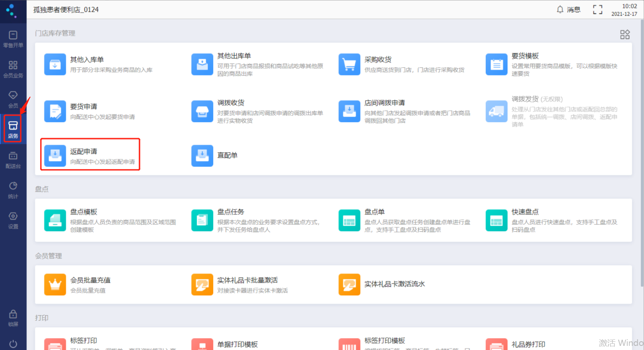Switch to 店务 in the sidebar

13,129
